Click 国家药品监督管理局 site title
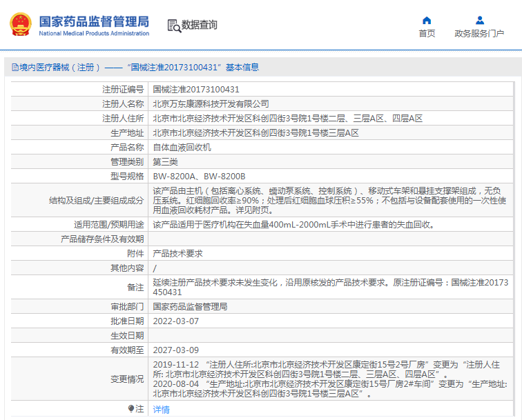 click(x=94, y=21)
